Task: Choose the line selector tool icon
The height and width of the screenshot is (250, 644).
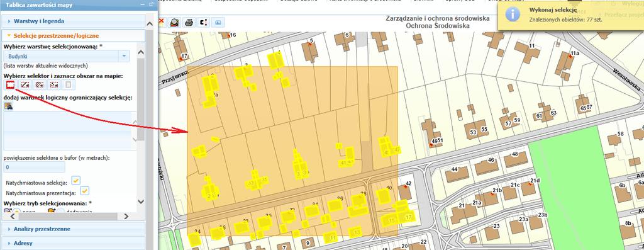Action: click(25, 85)
